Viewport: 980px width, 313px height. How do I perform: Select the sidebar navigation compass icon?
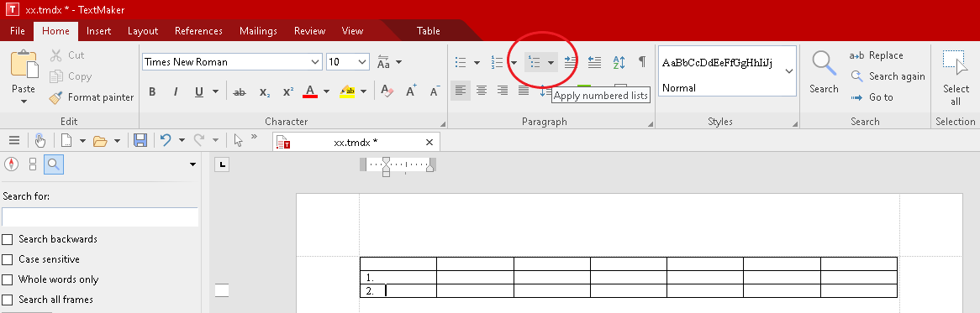(x=11, y=164)
